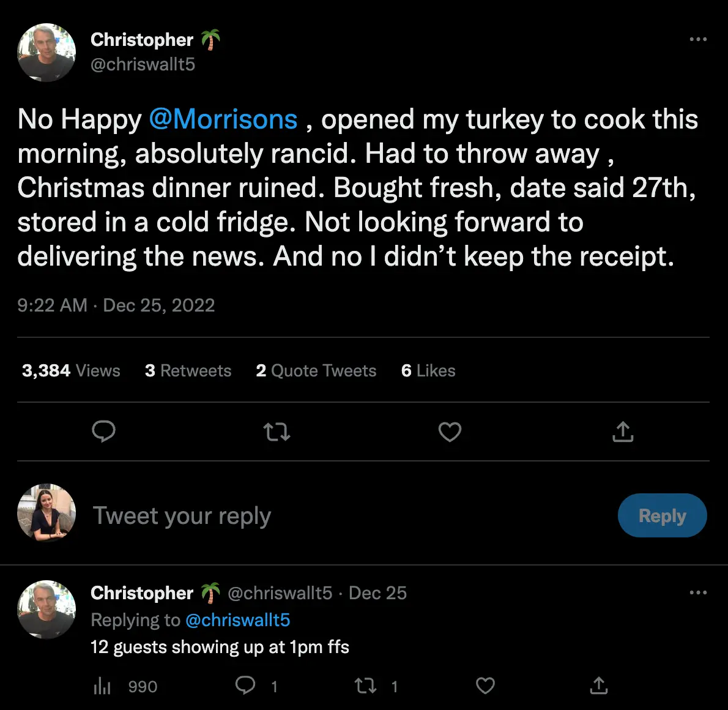This screenshot has height=710, width=728.
Task: Open the '2 Quote Tweets' list
Action: [316, 370]
